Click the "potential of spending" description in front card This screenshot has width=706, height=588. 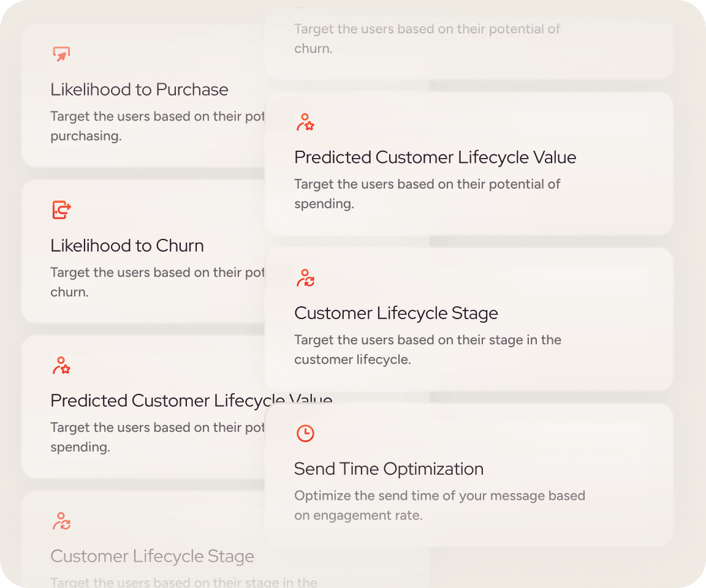point(427,194)
